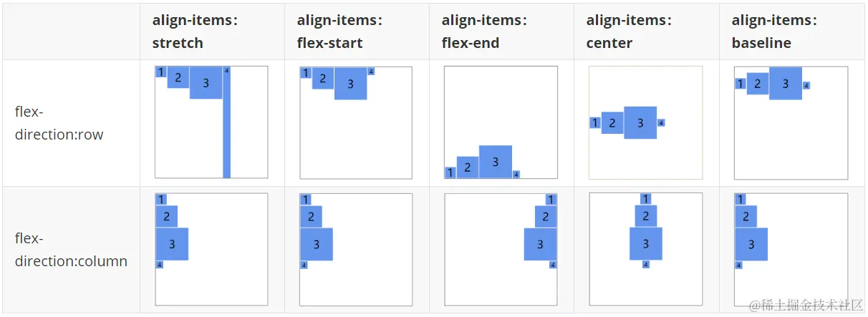Select box 3 in the column stretch demo
Image resolution: width=868 pixels, height=317 pixels.
click(x=172, y=244)
